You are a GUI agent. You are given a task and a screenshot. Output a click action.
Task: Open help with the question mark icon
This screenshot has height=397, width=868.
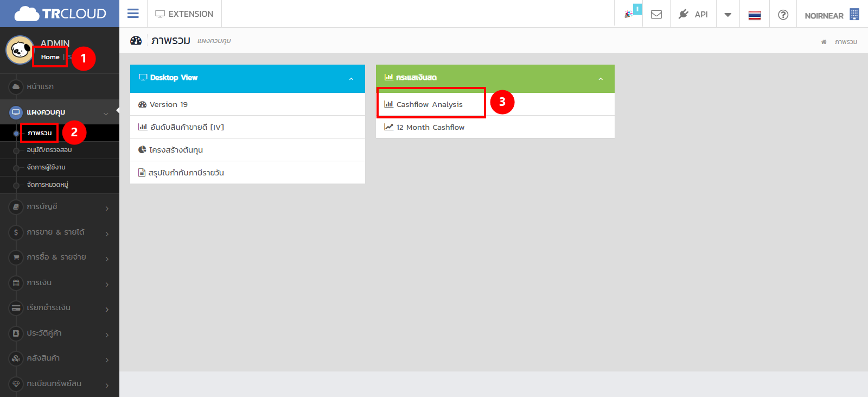pyautogui.click(x=783, y=15)
